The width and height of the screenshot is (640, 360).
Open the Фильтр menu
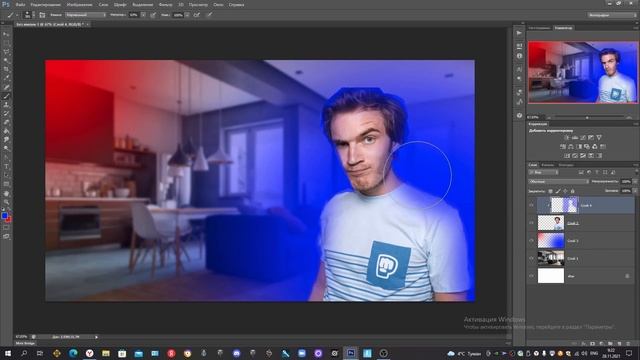click(x=165, y=4)
